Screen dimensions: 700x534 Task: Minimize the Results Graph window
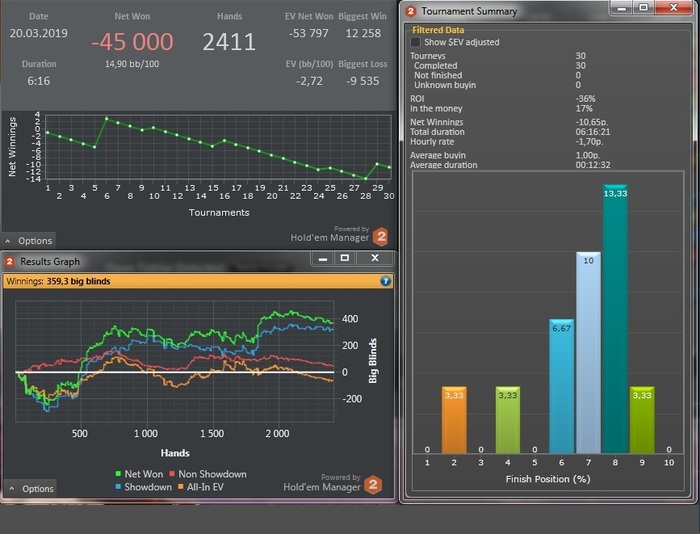(x=323, y=258)
